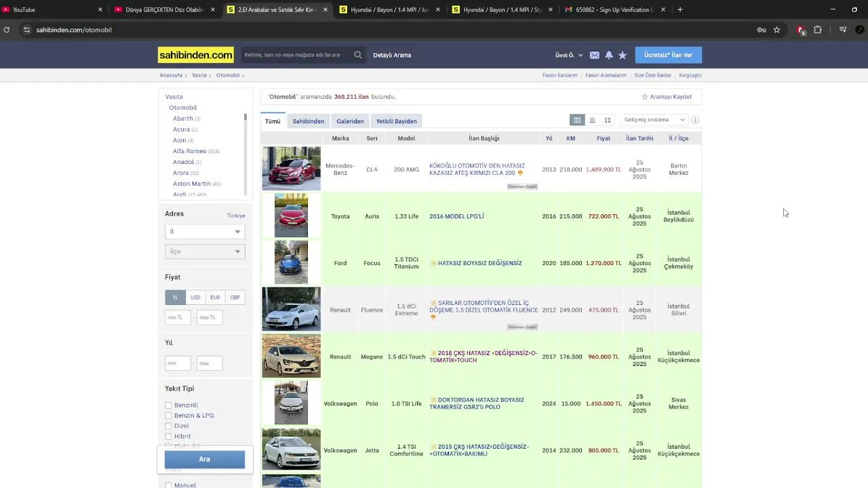Open notifications bell icon in header
This screenshot has height=488, width=868.
(x=608, y=55)
